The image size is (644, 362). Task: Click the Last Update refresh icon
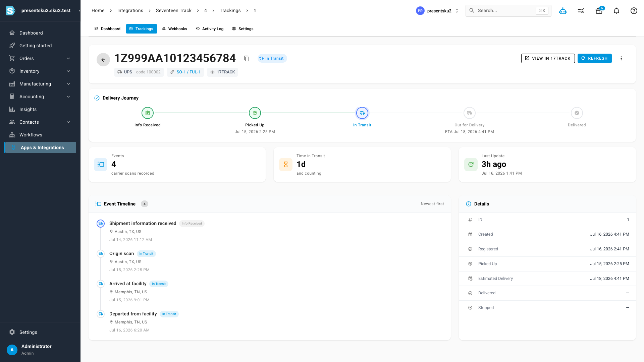[x=471, y=165]
